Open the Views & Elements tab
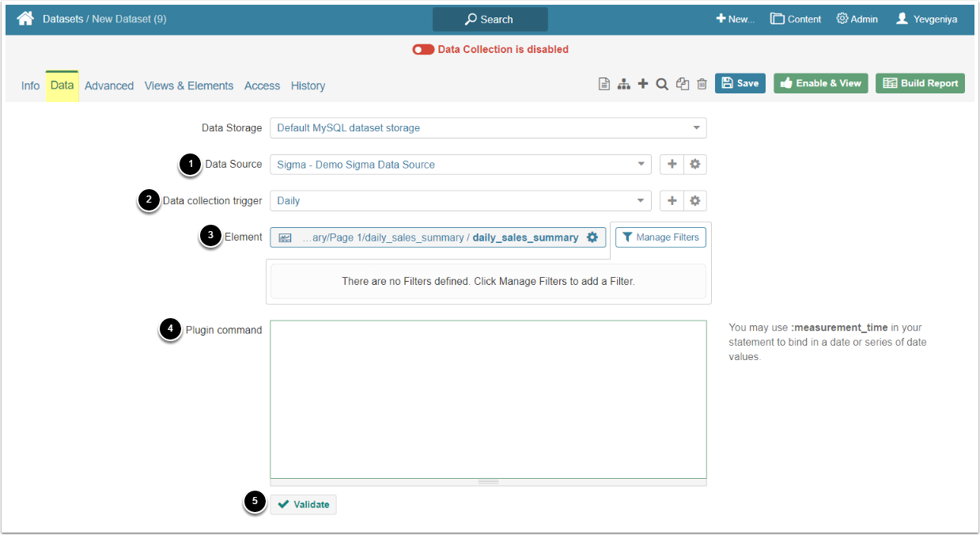980x535 pixels. click(189, 85)
